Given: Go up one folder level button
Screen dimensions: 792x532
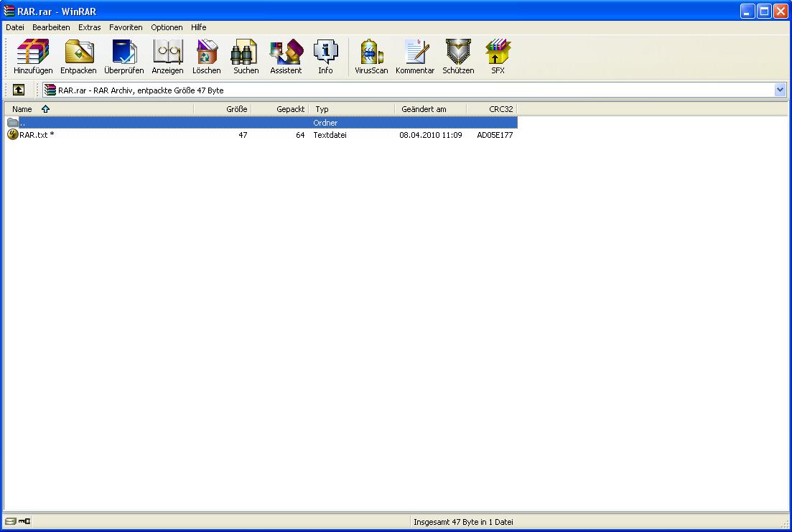Looking at the screenshot, I should point(19,90).
